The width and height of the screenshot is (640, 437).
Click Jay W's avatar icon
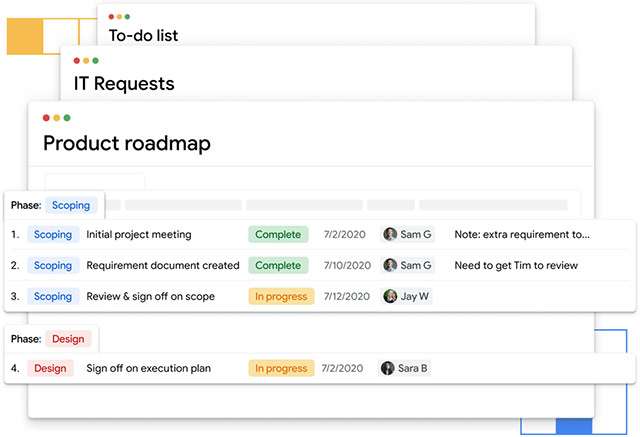coord(390,297)
